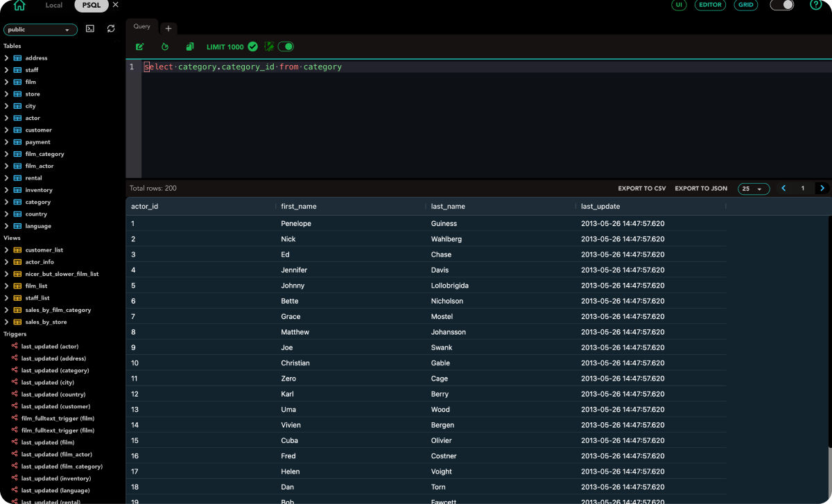Image resolution: width=832 pixels, height=504 pixels.
Task: Click the edit query pencil icon
Action: (x=140, y=46)
